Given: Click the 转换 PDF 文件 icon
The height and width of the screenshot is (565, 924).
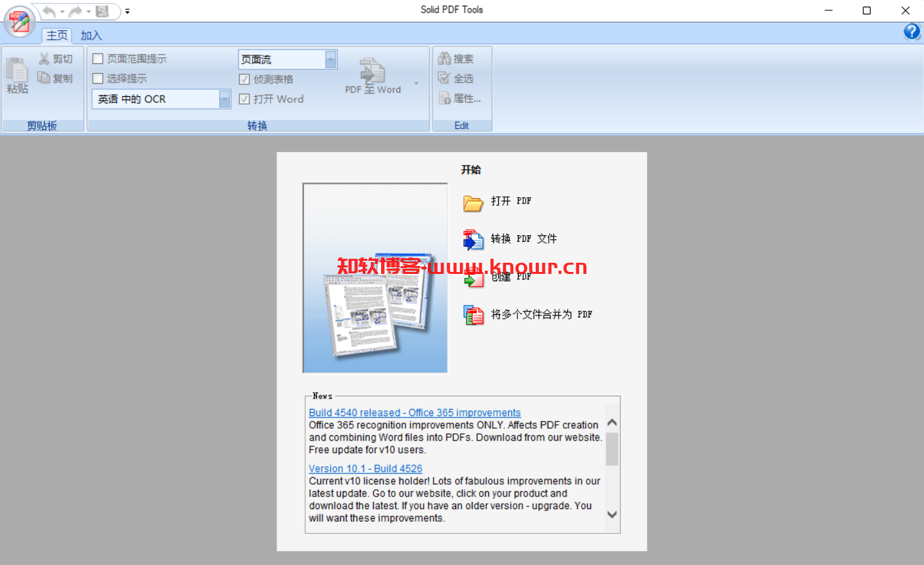Looking at the screenshot, I should tap(473, 240).
